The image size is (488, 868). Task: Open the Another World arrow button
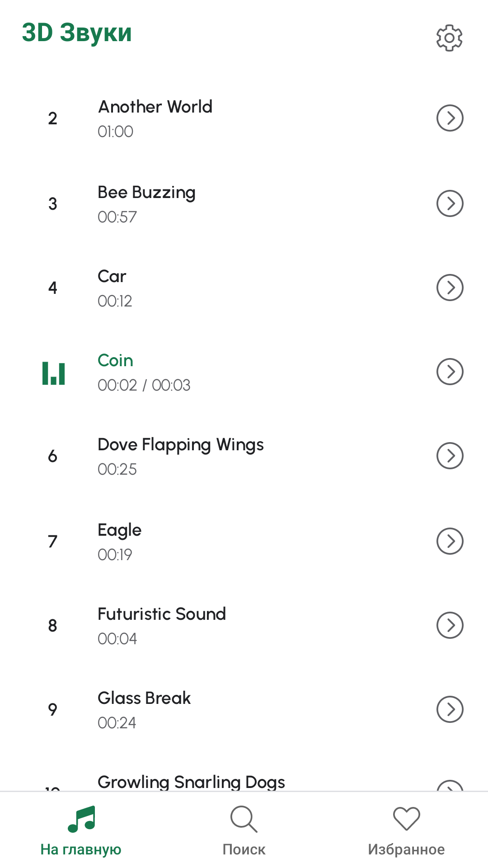(450, 118)
